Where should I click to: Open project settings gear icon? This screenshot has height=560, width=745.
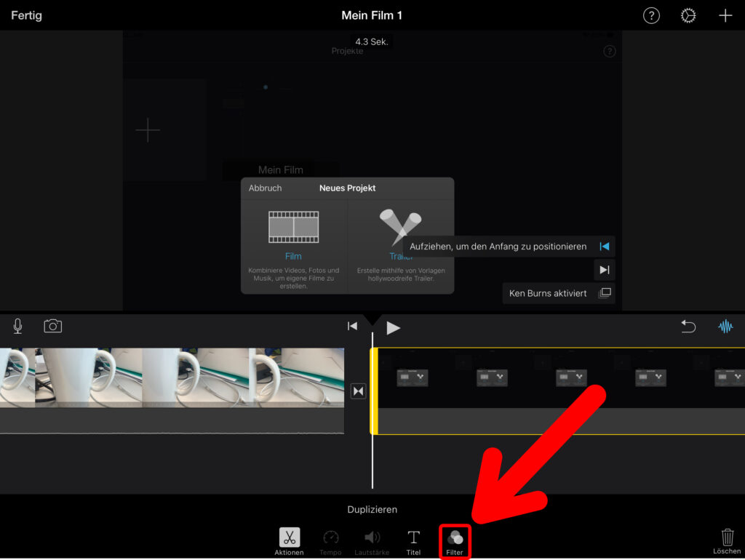click(688, 16)
